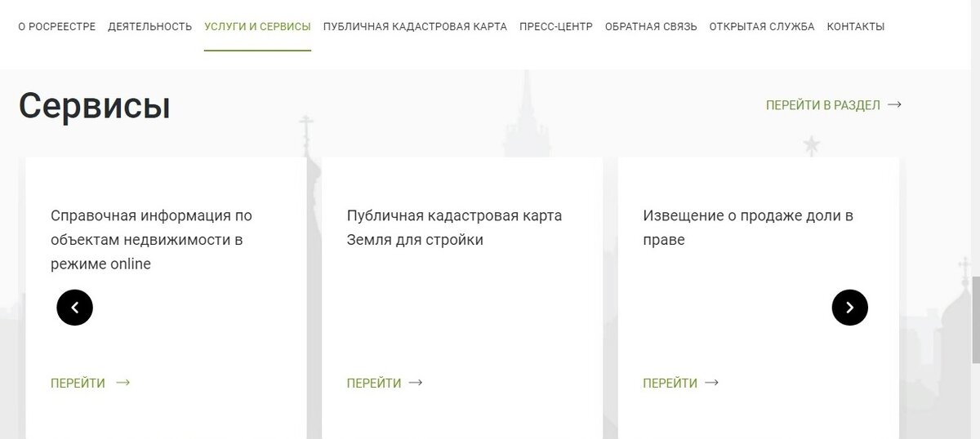Open the ОБРАТНАЯ СВЯЗЬ menu item
The width and height of the screenshot is (980, 439).
coord(651,26)
